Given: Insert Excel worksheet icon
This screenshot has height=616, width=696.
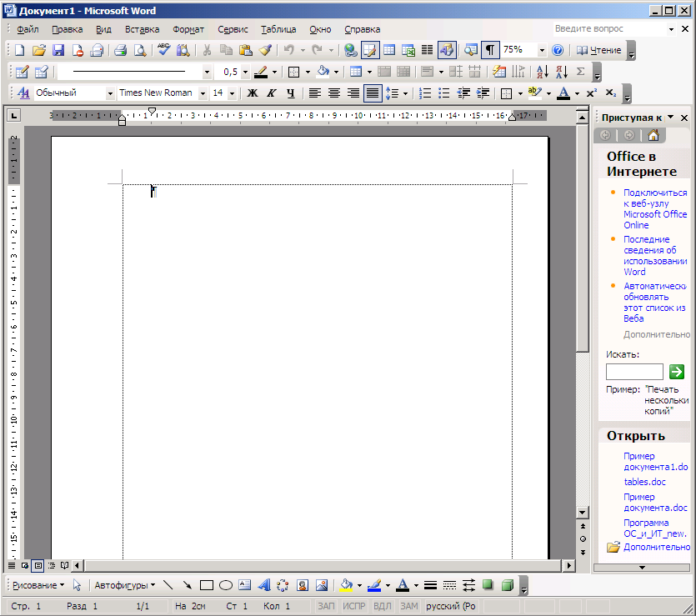Looking at the screenshot, I should [408, 50].
